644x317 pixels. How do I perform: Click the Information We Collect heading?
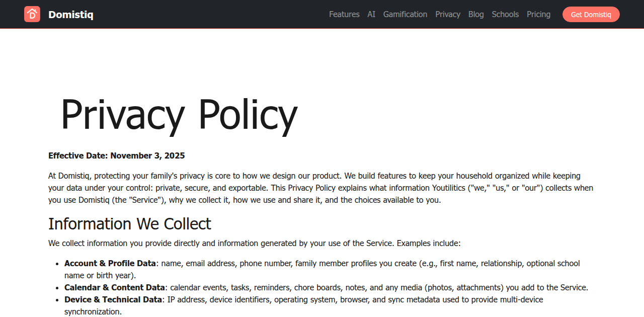click(x=130, y=223)
